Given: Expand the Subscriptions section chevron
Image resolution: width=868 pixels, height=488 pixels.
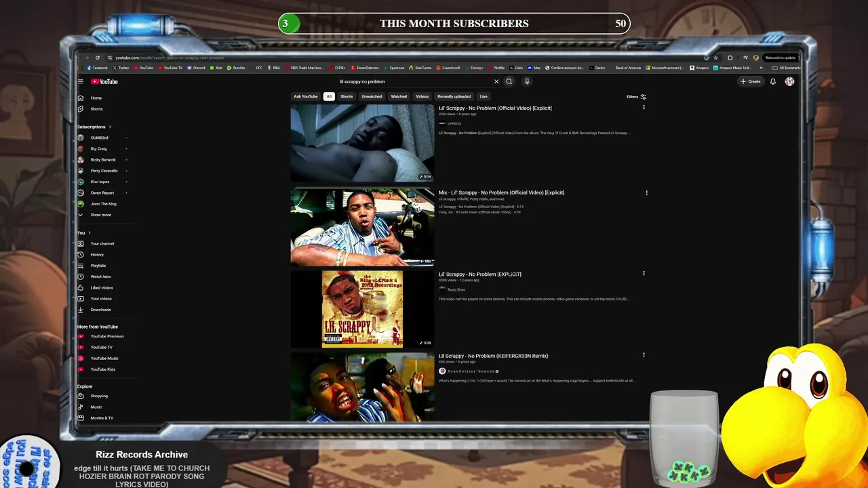Looking at the screenshot, I should (x=110, y=127).
